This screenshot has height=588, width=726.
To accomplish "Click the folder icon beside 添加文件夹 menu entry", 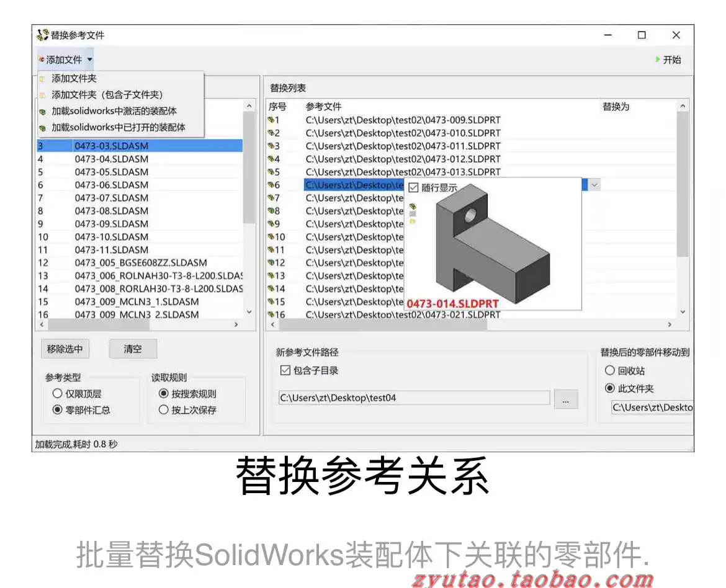I will (42, 78).
